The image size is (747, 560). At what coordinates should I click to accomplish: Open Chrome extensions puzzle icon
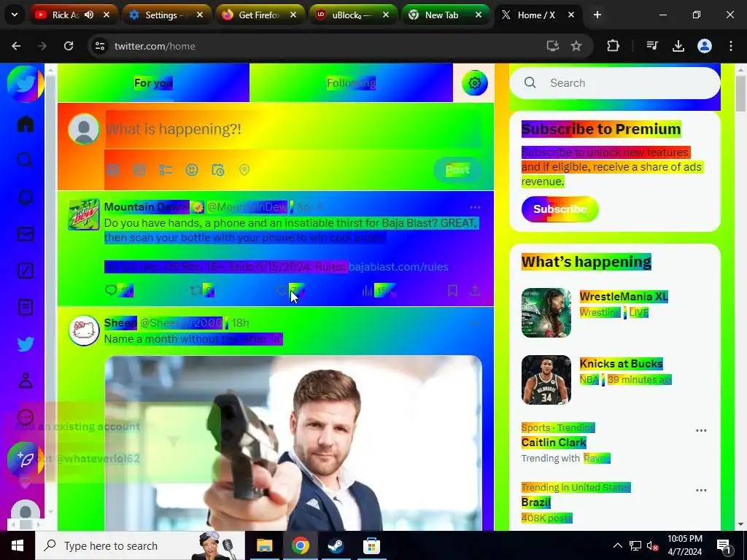pos(613,46)
